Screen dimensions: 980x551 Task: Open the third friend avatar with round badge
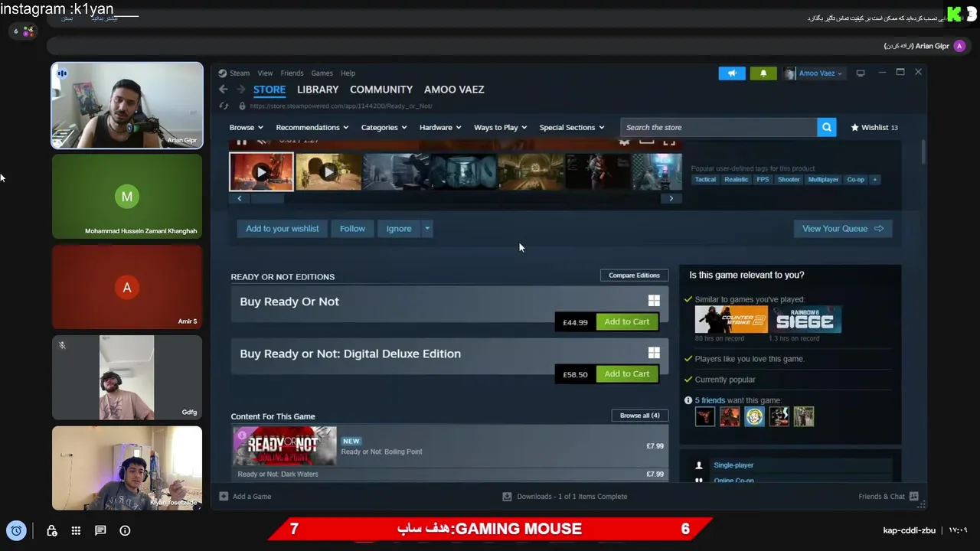(754, 416)
